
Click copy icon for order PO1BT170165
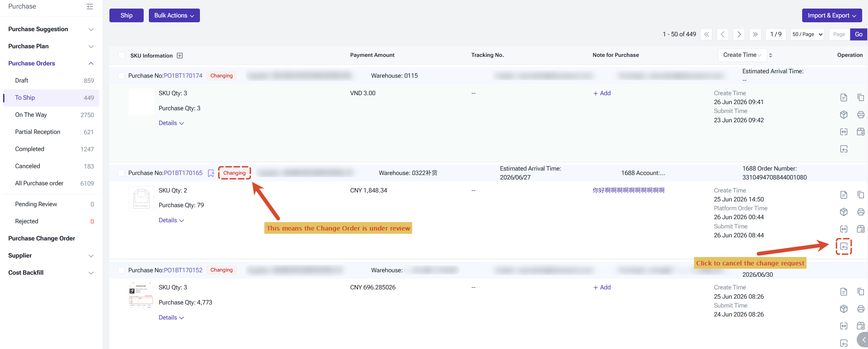[x=860, y=195]
